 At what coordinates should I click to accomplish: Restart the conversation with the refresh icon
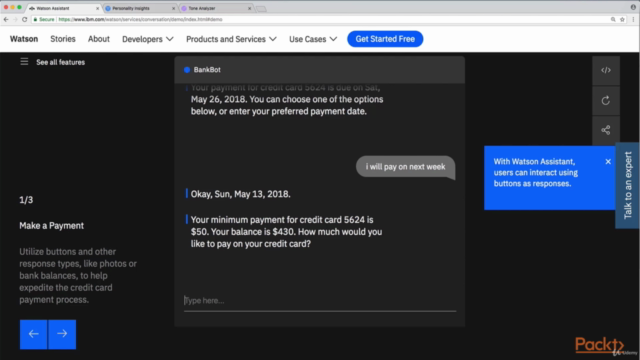[606, 100]
